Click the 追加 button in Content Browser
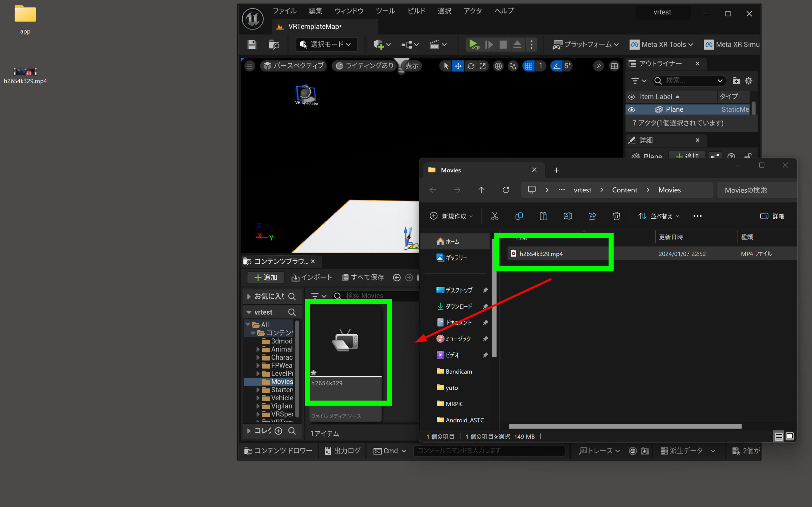The image size is (812, 507). coord(265,277)
